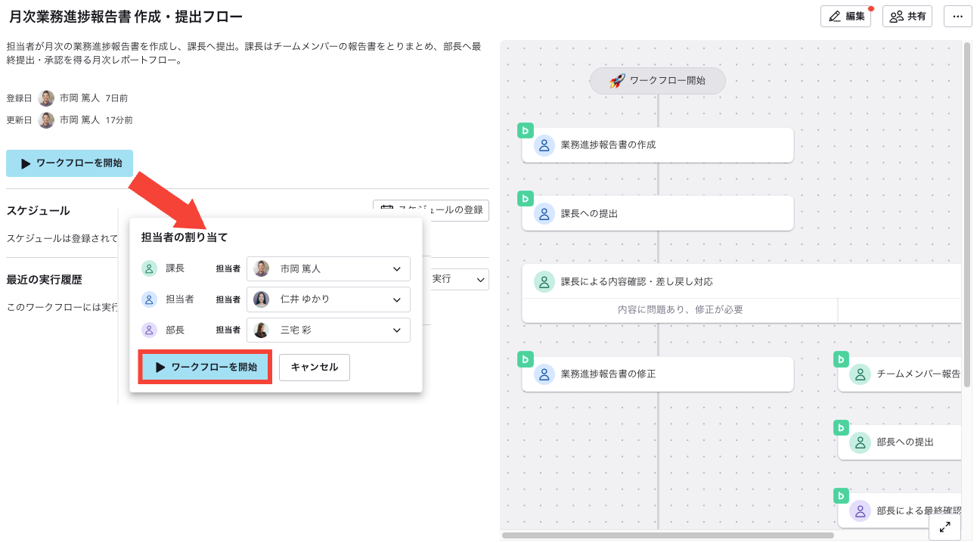Screen dimensions: 980x543
Task: Open the 共有 share button
Action: [907, 16]
